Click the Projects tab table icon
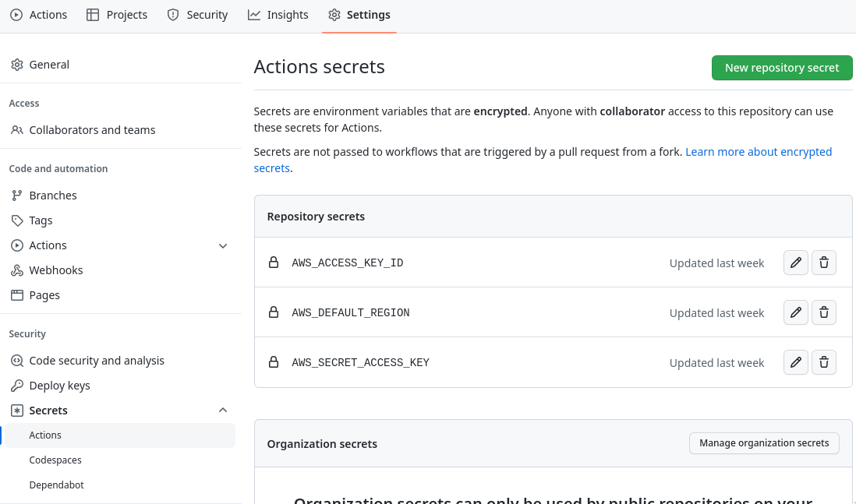The width and height of the screenshot is (856, 504). click(x=93, y=15)
